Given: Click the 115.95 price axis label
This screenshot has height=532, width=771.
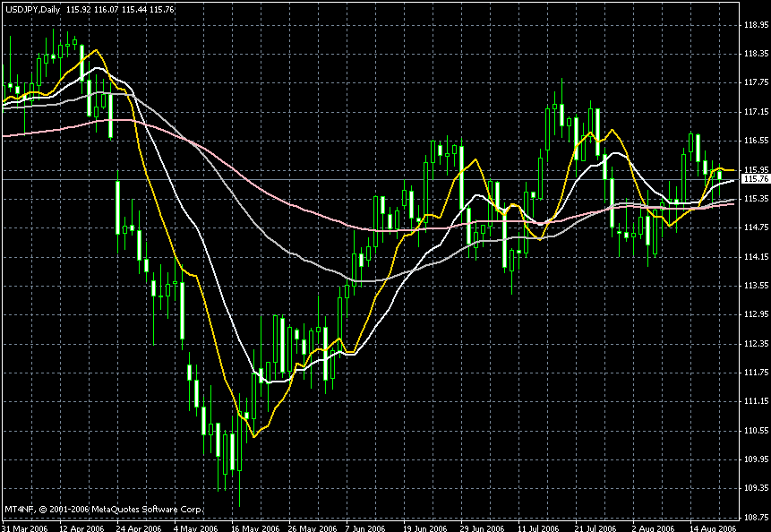Looking at the screenshot, I should [757, 169].
